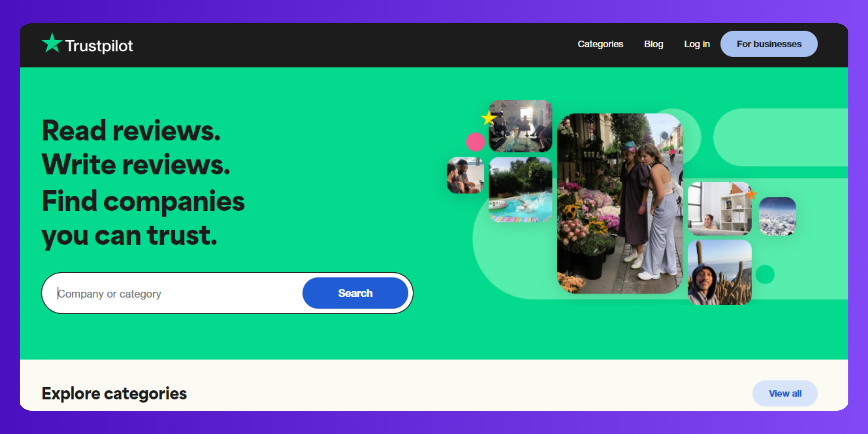
Task: Click the blue Search button
Action: (355, 293)
